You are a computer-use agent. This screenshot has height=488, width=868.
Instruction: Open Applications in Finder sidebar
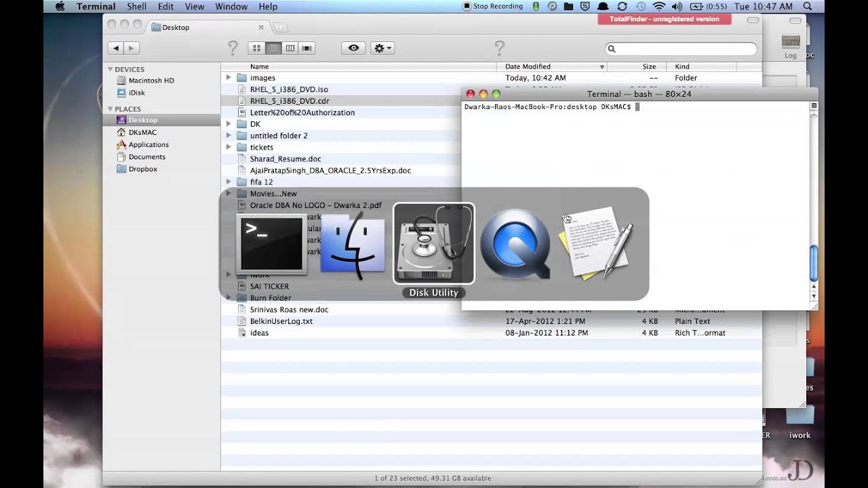pyautogui.click(x=149, y=144)
